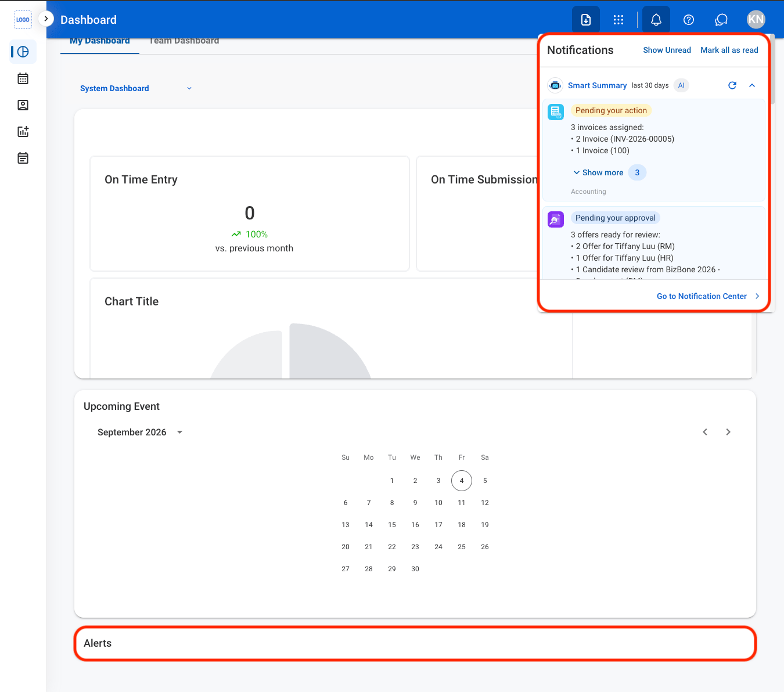Click the Alerts section heading

coord(98,643)
